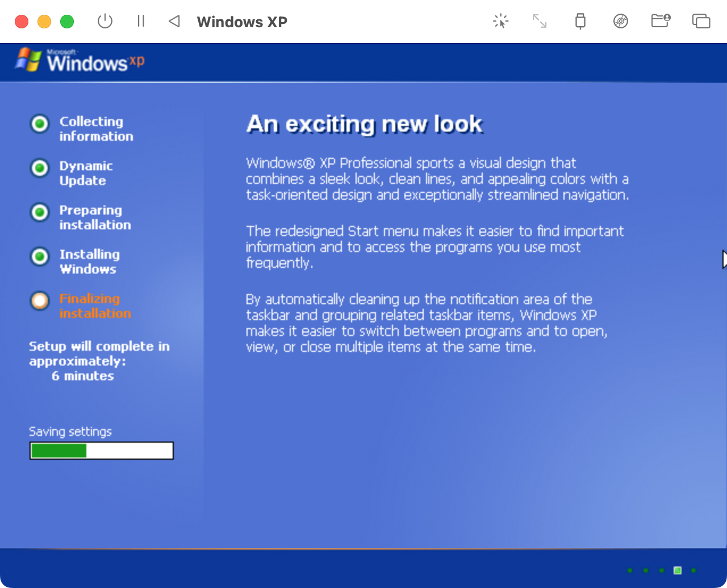
Task: Click the "Windows XP" window title text
Action: (242, 22)
